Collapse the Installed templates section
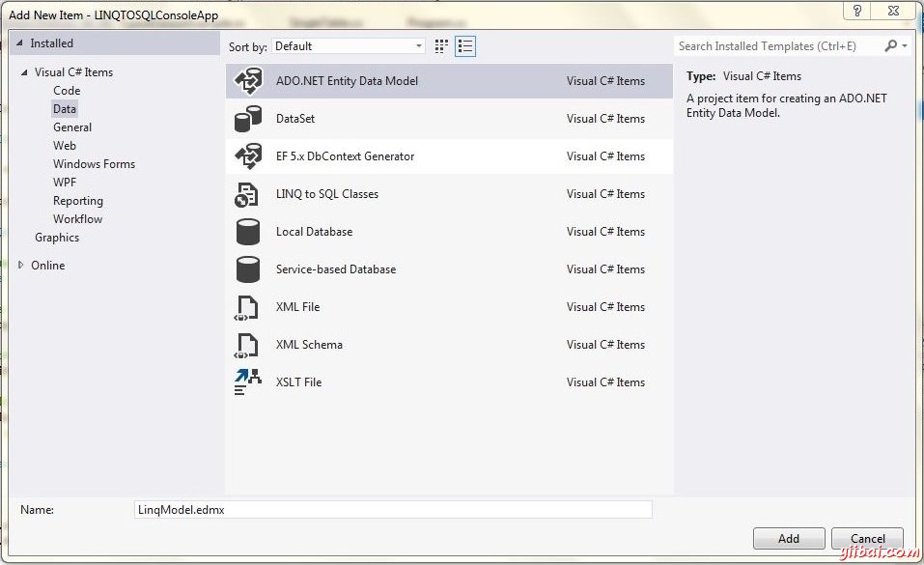 [19, 43]
